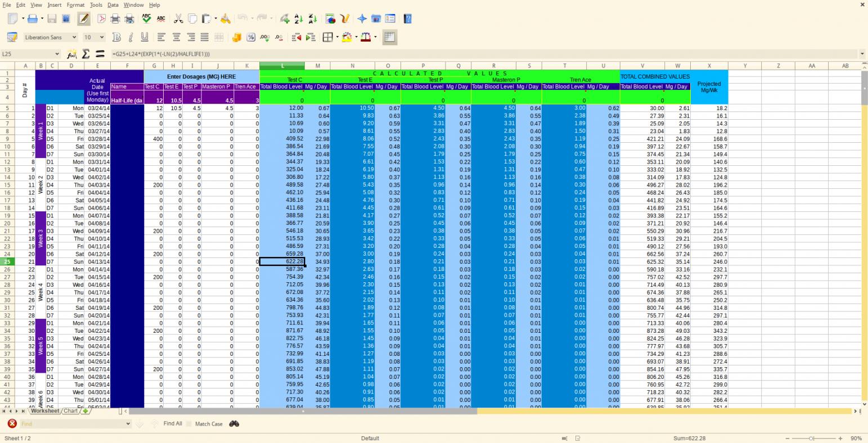868x443 pixels.
Task: Toggle Edit Mode pencil icon
Action: point(84,19)
